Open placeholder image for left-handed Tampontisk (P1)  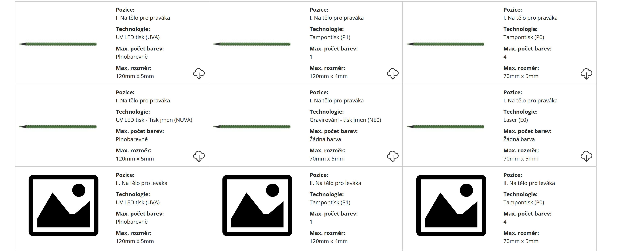pyautogui.click(x=257, y=206)
